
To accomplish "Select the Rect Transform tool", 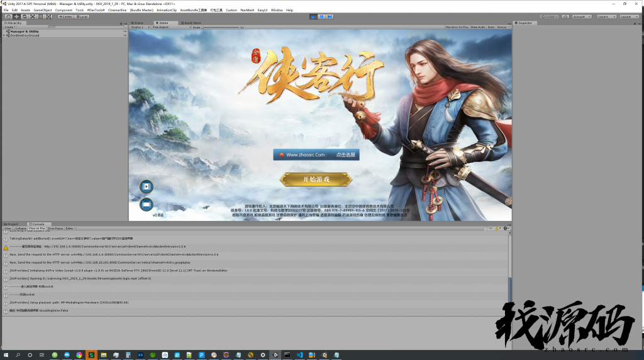I will (41, 16).
